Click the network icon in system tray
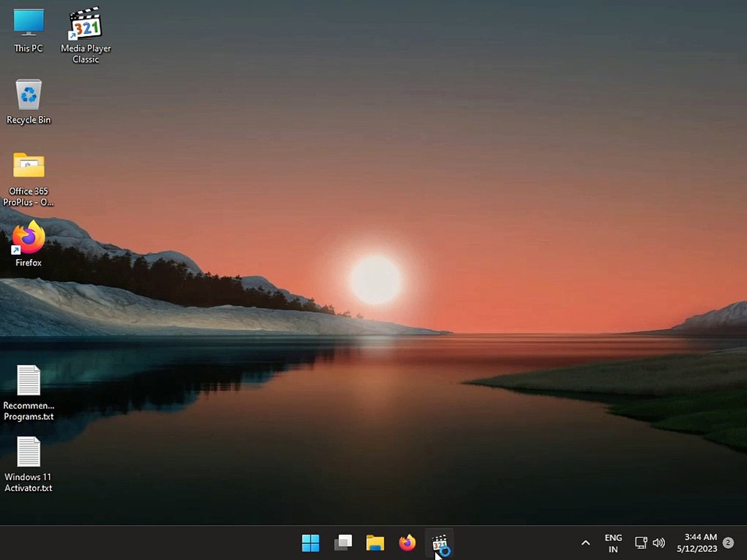Viewport: 747px width, 560px height. pyautogui.click(x=641, y=543)
